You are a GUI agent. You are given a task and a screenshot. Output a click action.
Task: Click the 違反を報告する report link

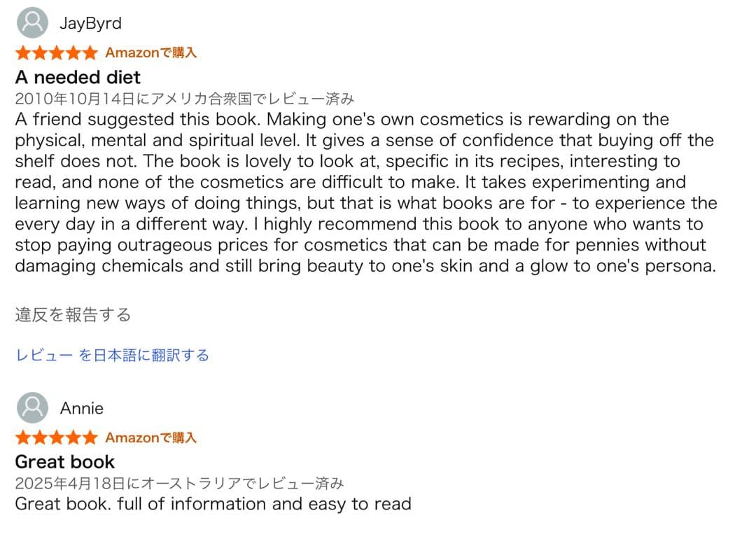click(72, 314)
